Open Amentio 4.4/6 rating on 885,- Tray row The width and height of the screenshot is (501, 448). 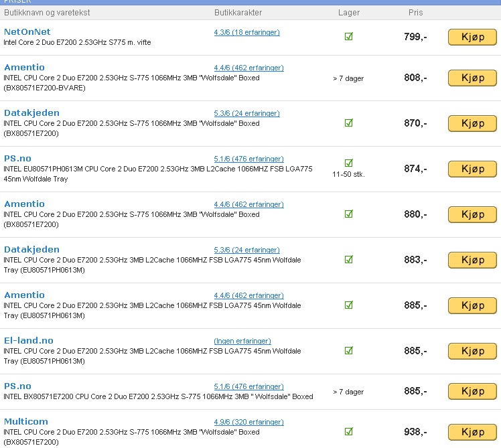pyautogui.click(x=248, y=295)
